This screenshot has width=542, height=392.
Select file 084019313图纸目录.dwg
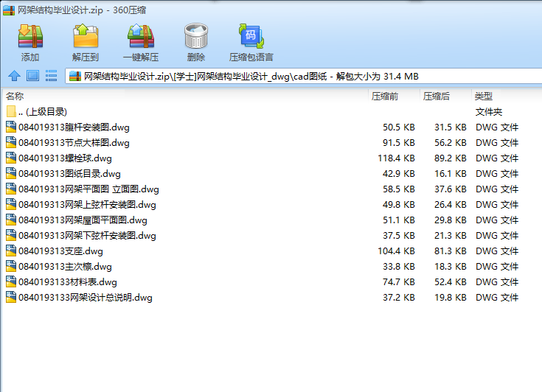pyautogui.click(x=272, y=173)
